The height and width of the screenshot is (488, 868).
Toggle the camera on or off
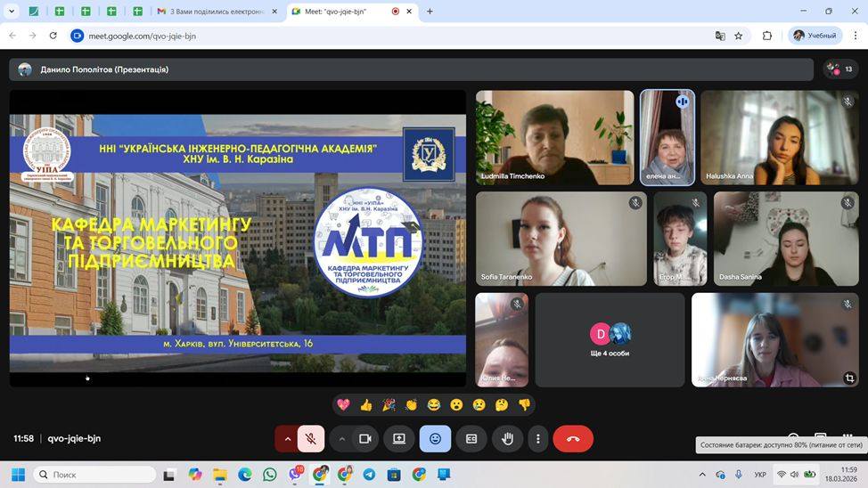(x=364, y=438)
